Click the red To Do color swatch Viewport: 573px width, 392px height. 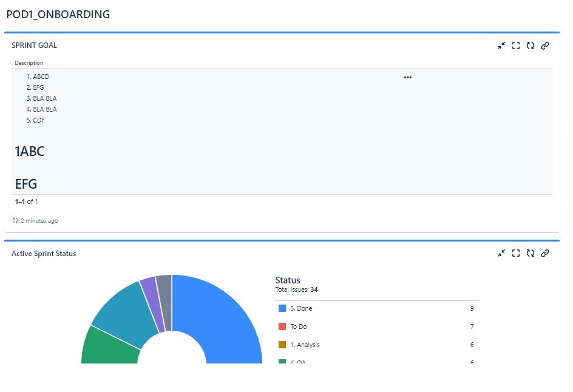click(x=282, y=326)
